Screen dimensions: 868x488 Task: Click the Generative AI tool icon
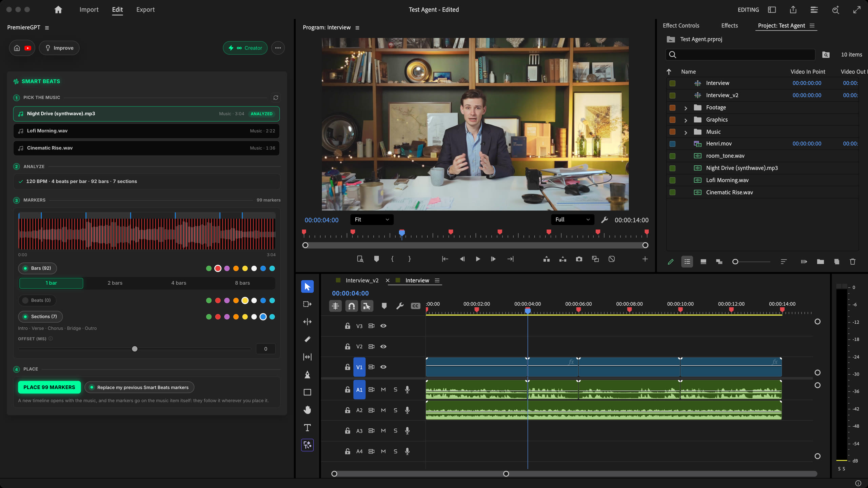click(x=307, y=445)
